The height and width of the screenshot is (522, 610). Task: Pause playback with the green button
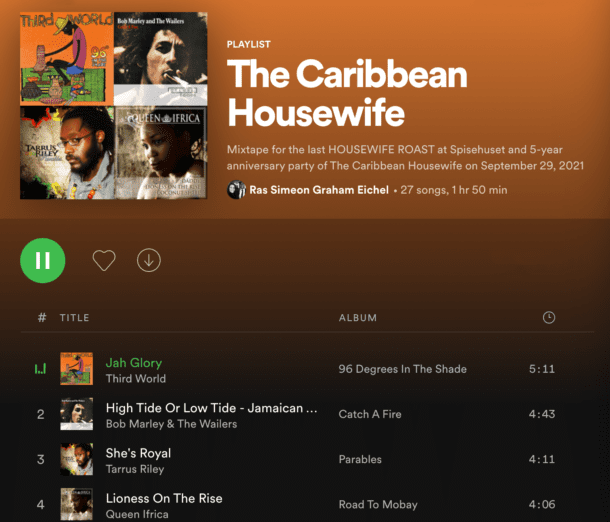point(43,260)
